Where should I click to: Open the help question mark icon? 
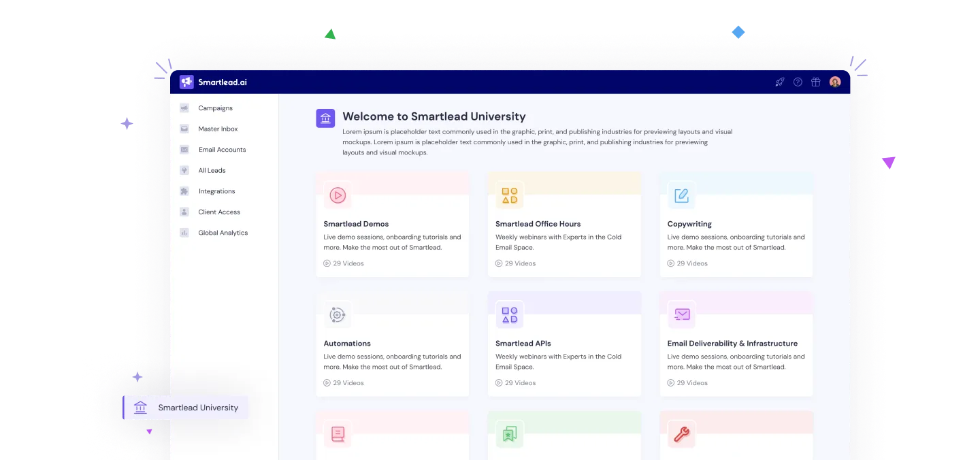[798, 82]
